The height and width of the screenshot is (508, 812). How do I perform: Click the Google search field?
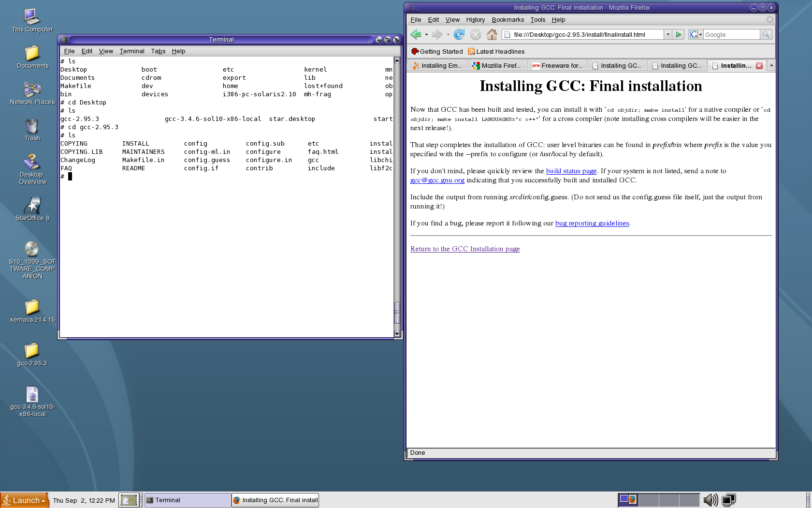[731, 34]
